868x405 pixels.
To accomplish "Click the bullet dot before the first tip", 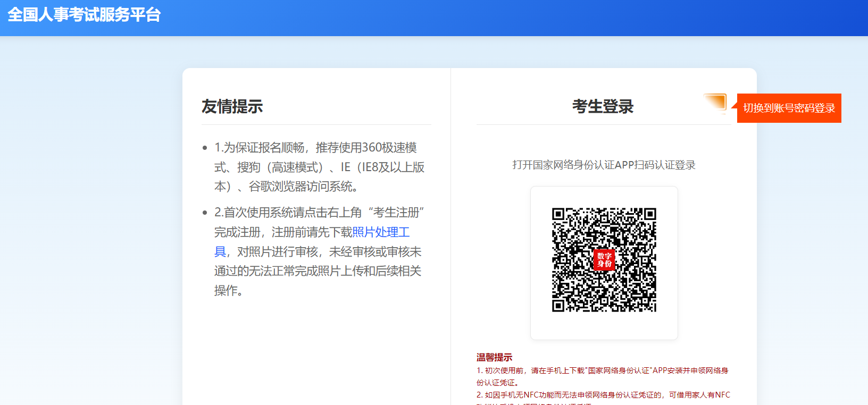I will click(205, 148).
